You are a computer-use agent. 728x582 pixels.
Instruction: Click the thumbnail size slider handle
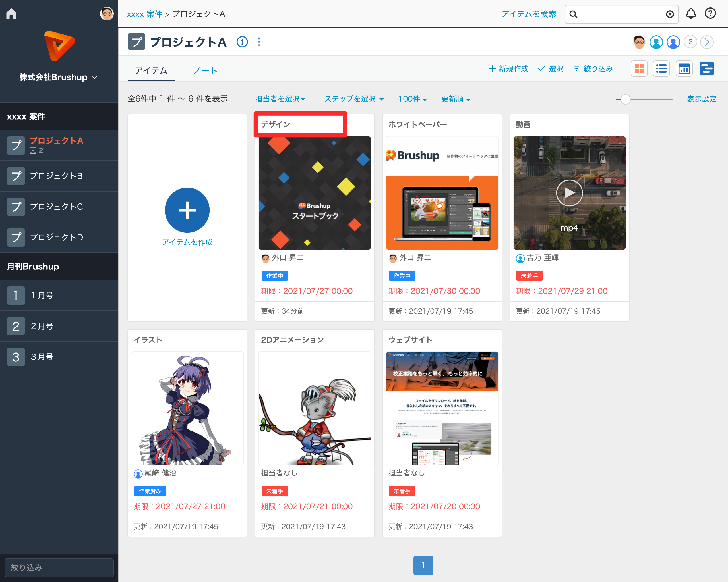(625, 99)
